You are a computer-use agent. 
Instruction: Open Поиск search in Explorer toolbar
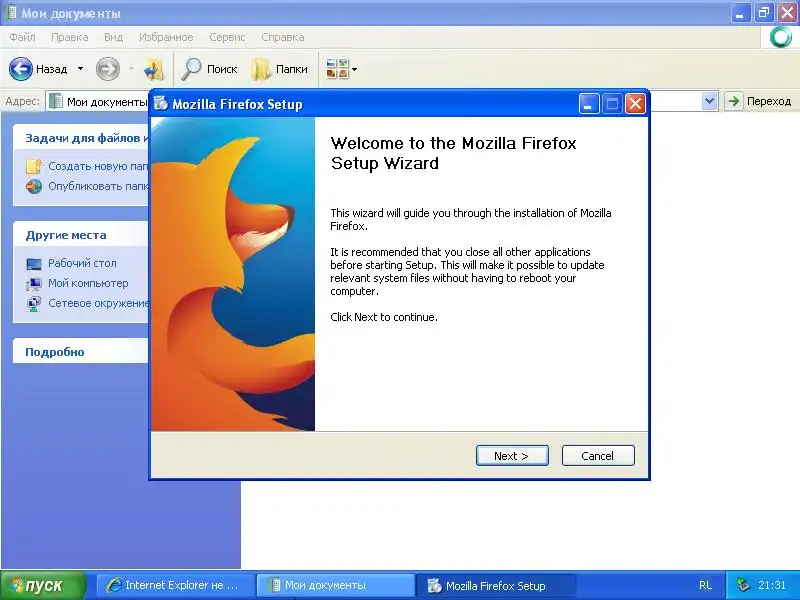(x=210, y=69)
